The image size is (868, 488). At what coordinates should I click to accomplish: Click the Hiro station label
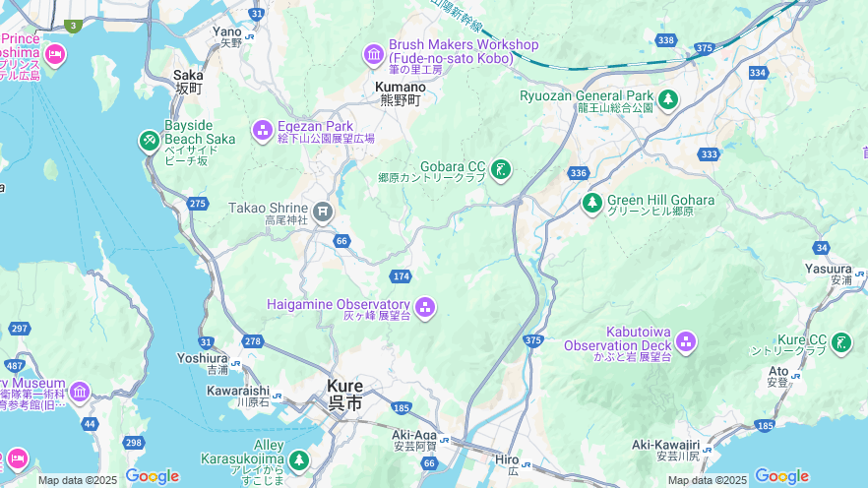[507, 465]
